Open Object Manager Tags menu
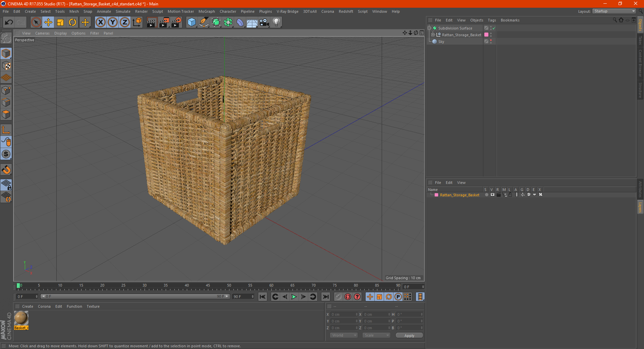The height and width of the screenshot is (349, 644). tap(492, 20)
